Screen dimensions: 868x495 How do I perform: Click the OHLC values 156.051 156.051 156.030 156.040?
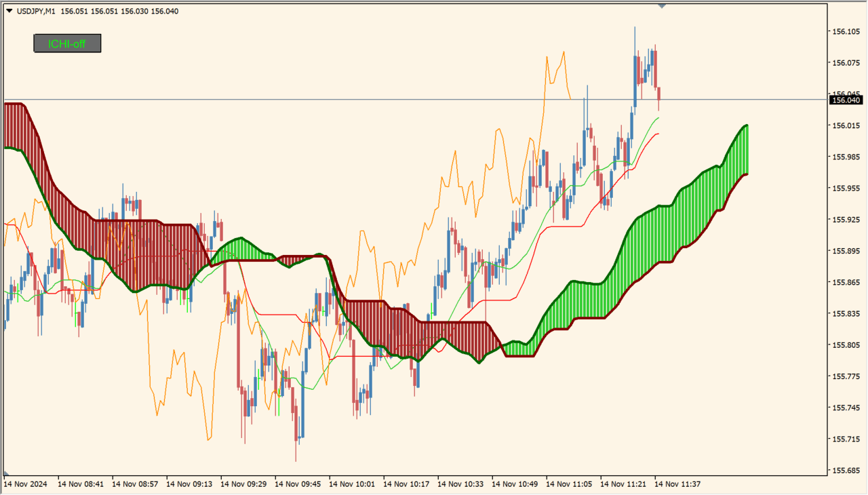coord(119,11)
